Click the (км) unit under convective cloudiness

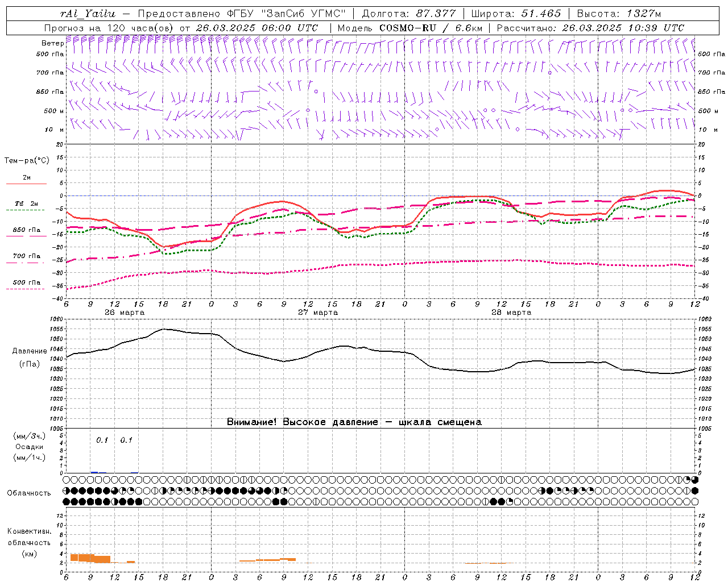click(30, 554)
